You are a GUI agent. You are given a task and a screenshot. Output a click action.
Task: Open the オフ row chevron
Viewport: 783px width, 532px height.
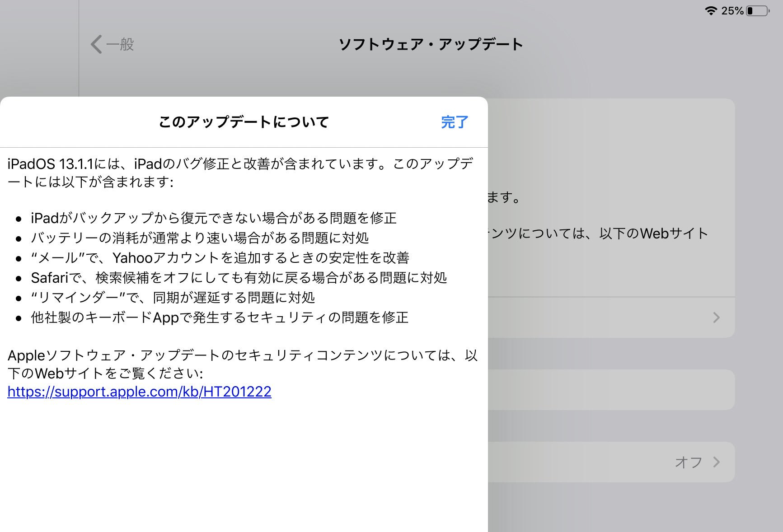click(716, 462)
